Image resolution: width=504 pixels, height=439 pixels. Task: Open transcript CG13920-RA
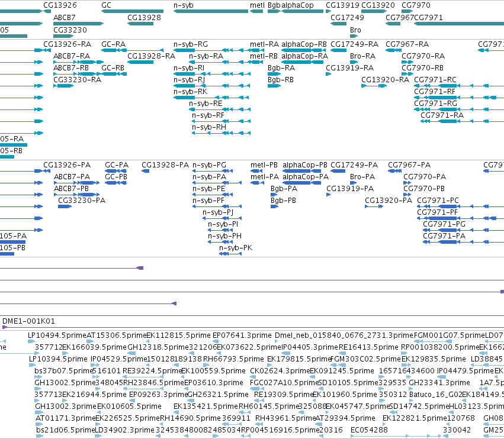(386, 80)
